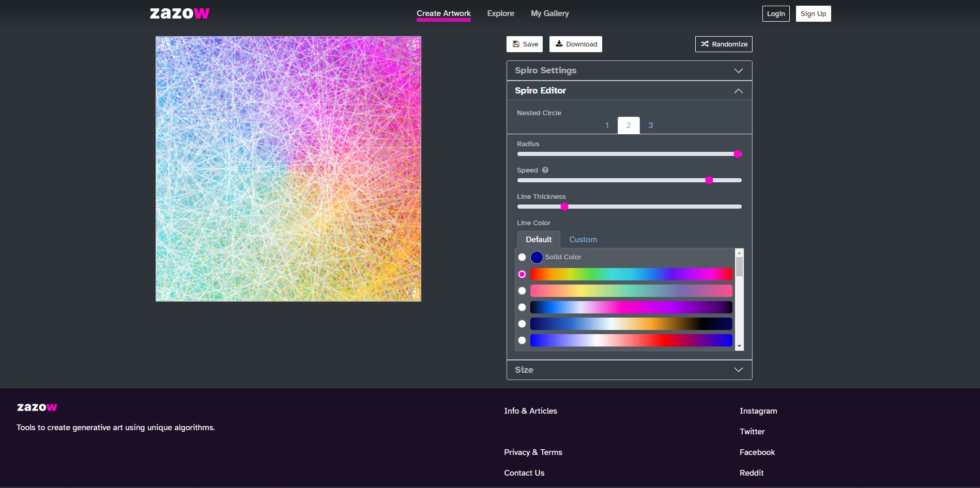This screenshot has width=980, height=488.
Task: Click the navy-orange-black gradient bar
Action: (x=631, y=324)
